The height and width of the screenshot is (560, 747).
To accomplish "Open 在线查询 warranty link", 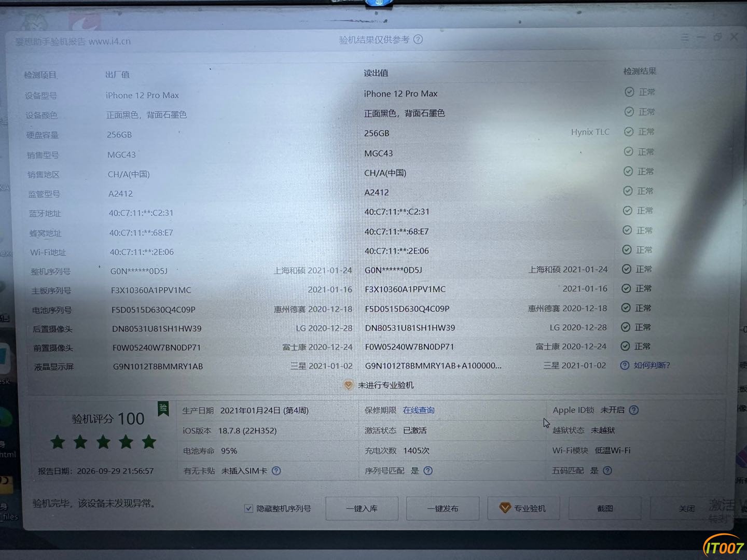I will click(419, 410).
